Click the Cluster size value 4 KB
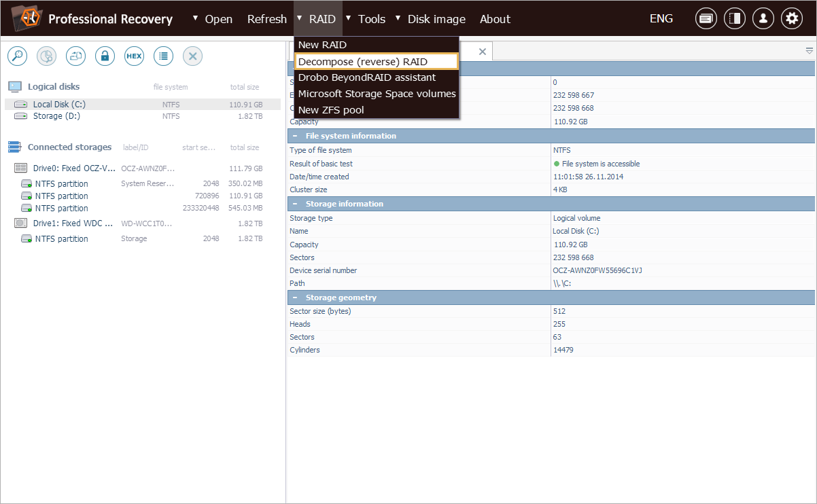The image size is (817, 504). [560, 190]
